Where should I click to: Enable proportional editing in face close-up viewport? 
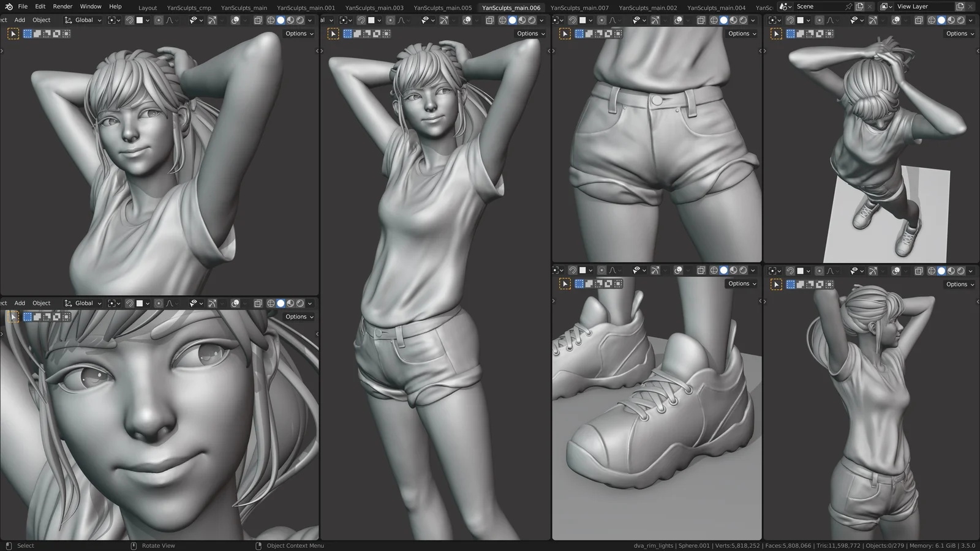coord(159,303)
